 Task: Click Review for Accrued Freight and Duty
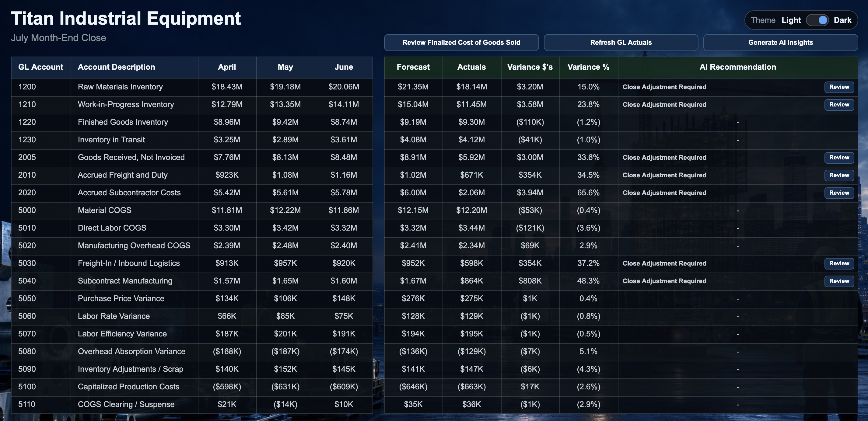coord(839,175)
